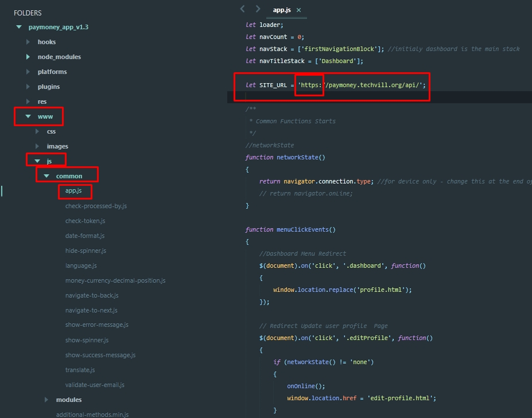Expand the node_modules folder arrow
The width and height of the screenshot is (532, 418).
[x=28, y=57]
